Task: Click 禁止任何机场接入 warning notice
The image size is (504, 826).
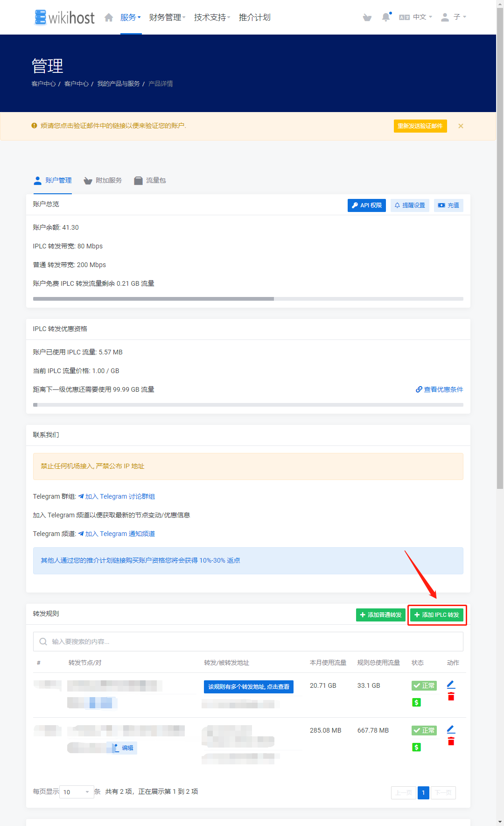Action: click(248, 466)
